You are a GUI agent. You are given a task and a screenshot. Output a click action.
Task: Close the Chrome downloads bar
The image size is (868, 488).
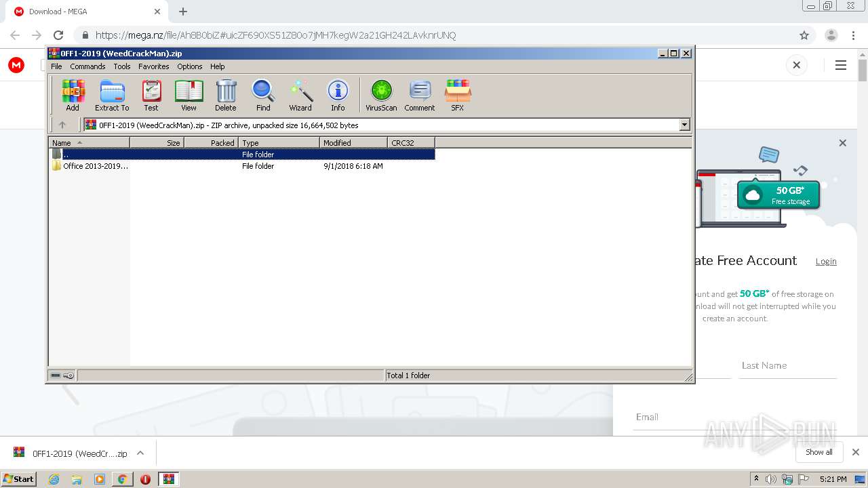coord(856,452)
